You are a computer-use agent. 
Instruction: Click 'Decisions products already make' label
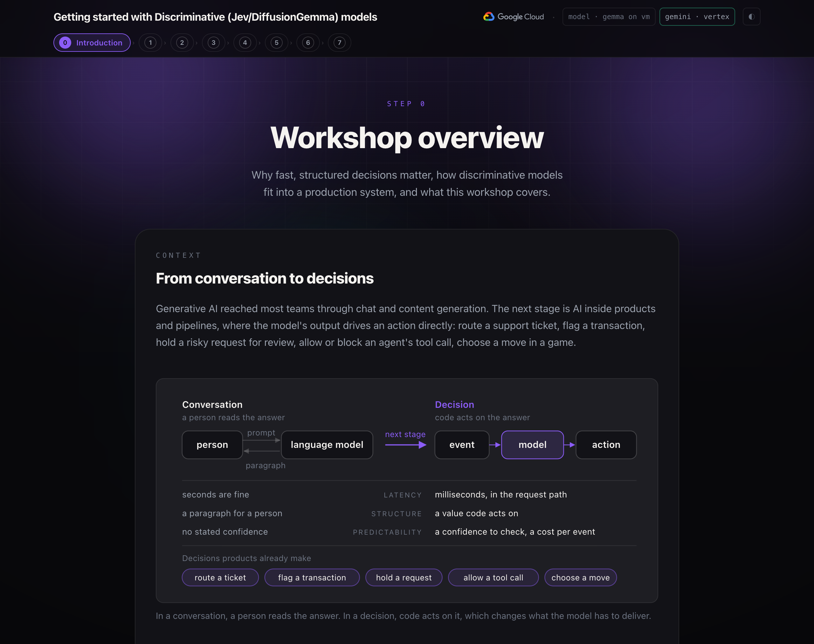point(247,558)
